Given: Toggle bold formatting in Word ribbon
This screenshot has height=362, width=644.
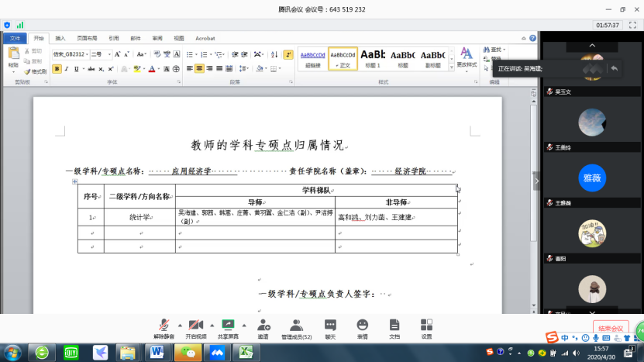Looking at the screenshot, I should coord(57,69).
